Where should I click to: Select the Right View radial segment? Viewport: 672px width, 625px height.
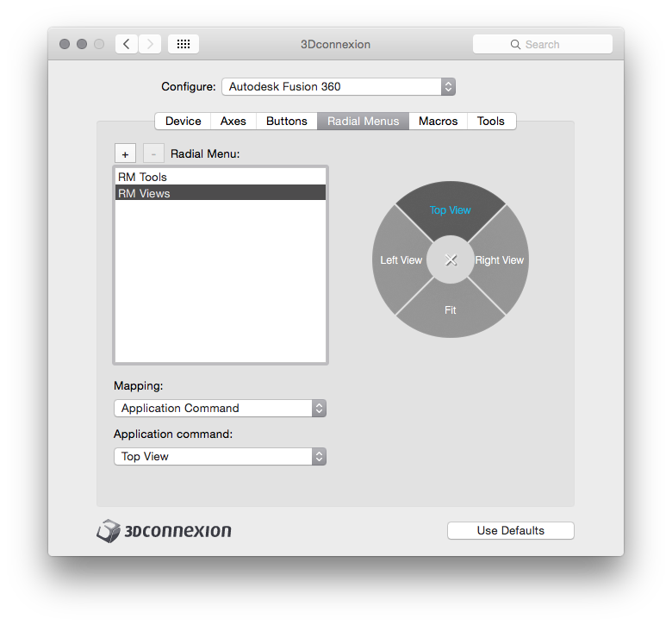500,260
